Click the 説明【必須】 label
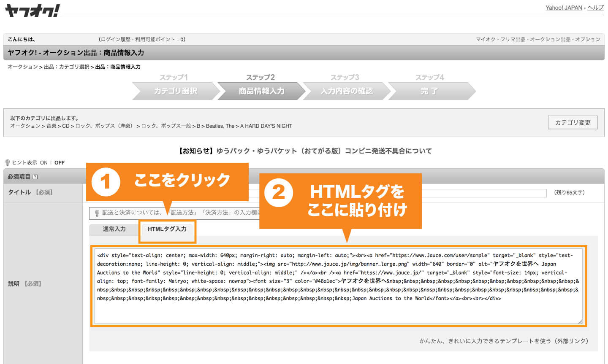 point(24,284)
